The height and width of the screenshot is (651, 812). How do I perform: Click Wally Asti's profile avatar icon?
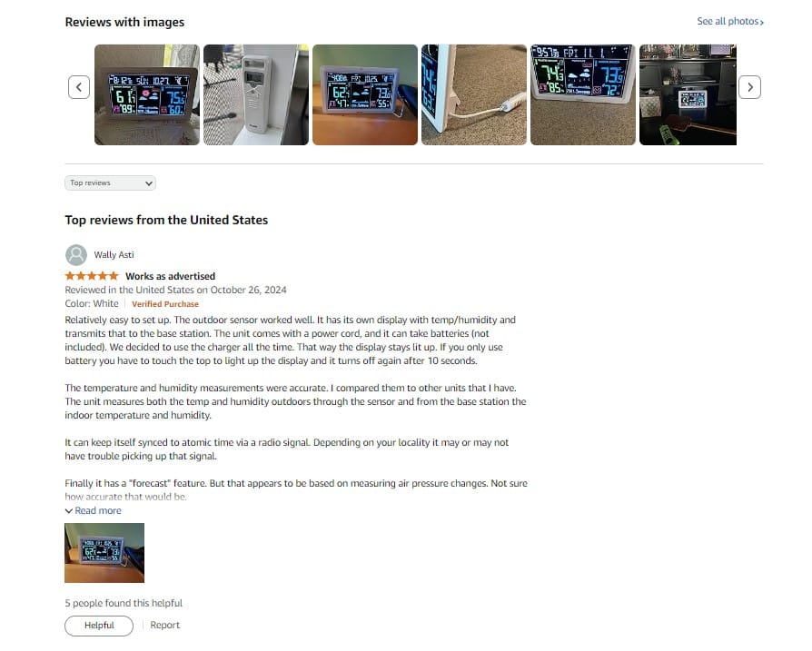(76, 255)
